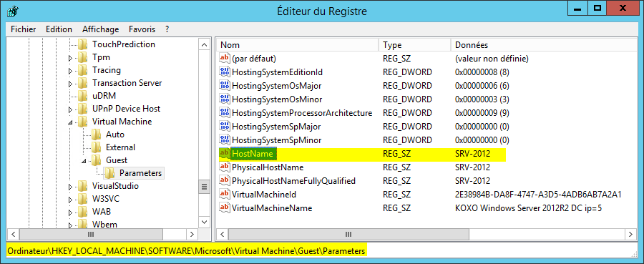644x264 pixels.
Task: Click the tree pane scroll left arrow
Action: tap(13, 235)
